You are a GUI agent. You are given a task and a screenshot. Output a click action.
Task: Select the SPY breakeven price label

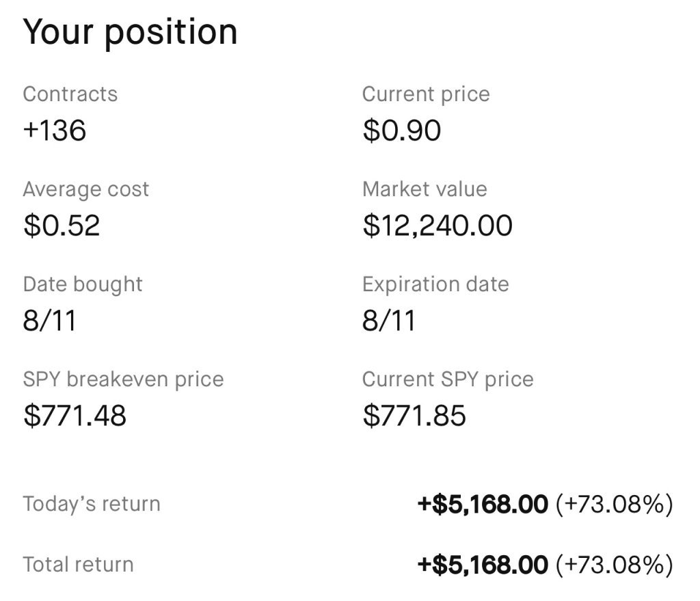(x=123, y=380)
